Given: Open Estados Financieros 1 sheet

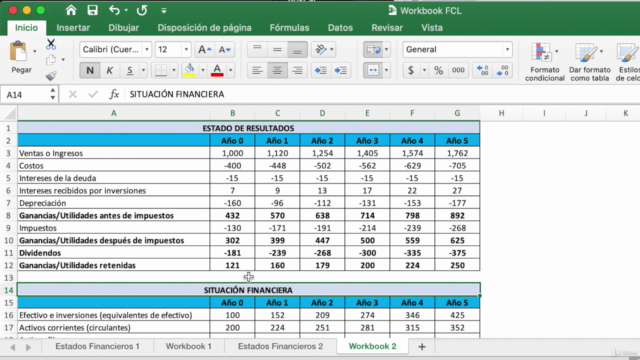Looking at the screenshot, I should (x=97, y=346).
